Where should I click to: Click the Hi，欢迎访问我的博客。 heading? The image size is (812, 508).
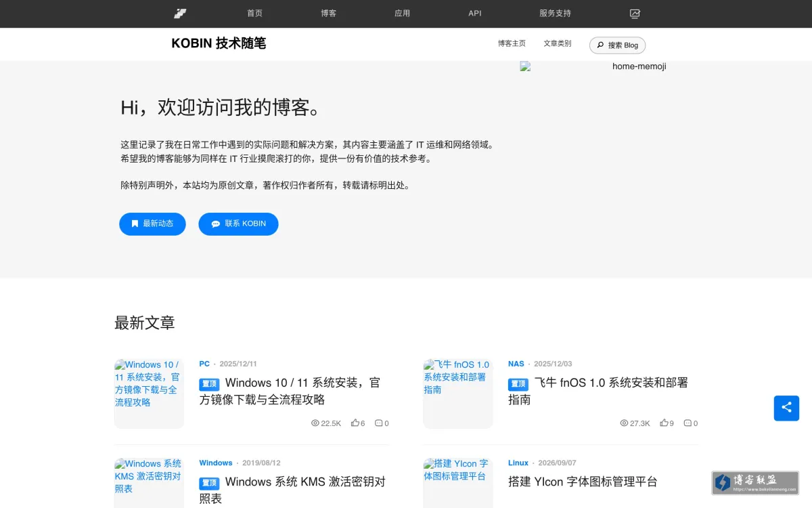tap(221, 108)
